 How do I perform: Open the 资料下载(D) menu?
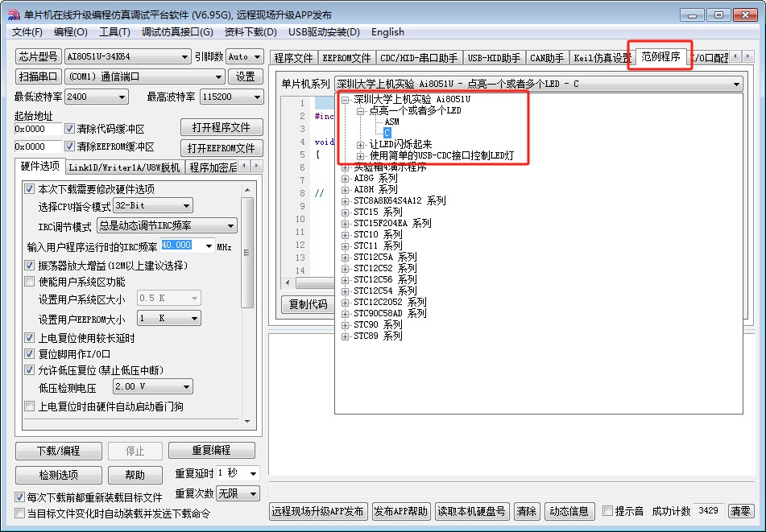[x=251, y=32]
